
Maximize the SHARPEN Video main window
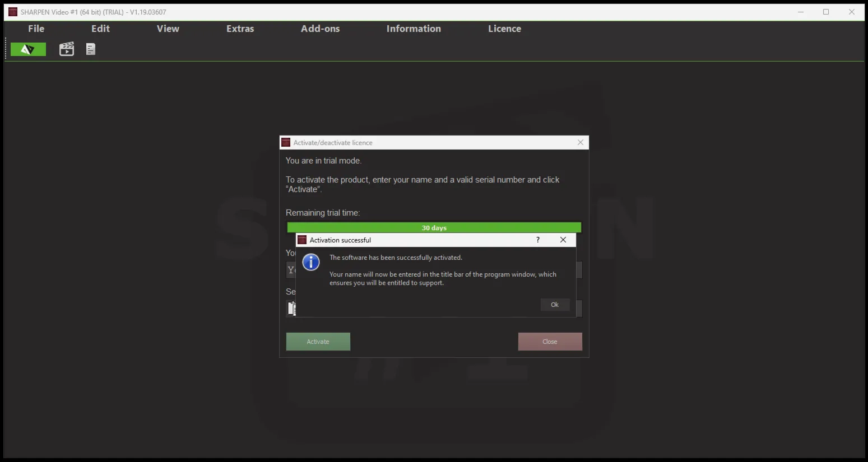pyautogui.click(x=826, y=12)
